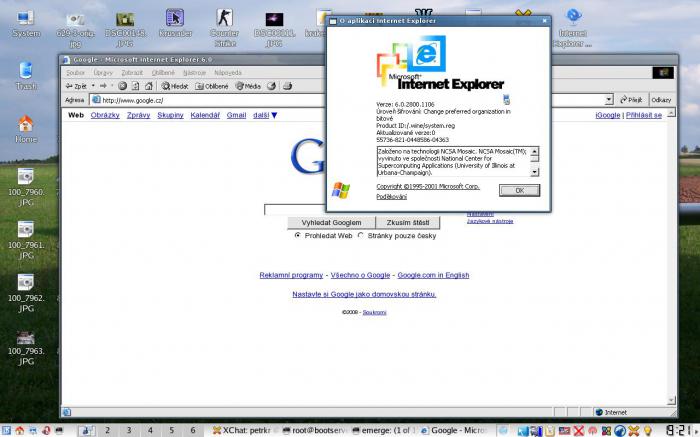
Task: Open the Back button history dropdown
Action: click(93, 86)
